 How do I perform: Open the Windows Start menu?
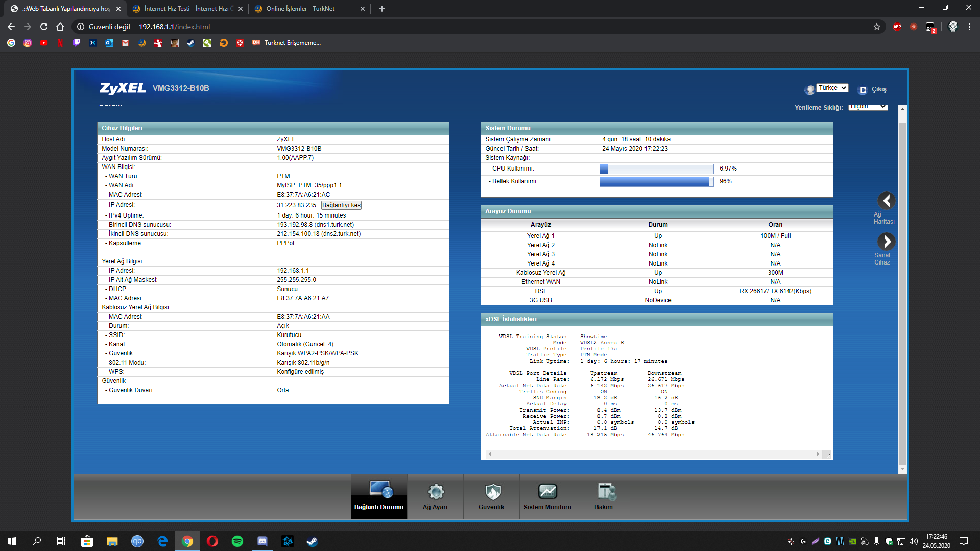12,541
